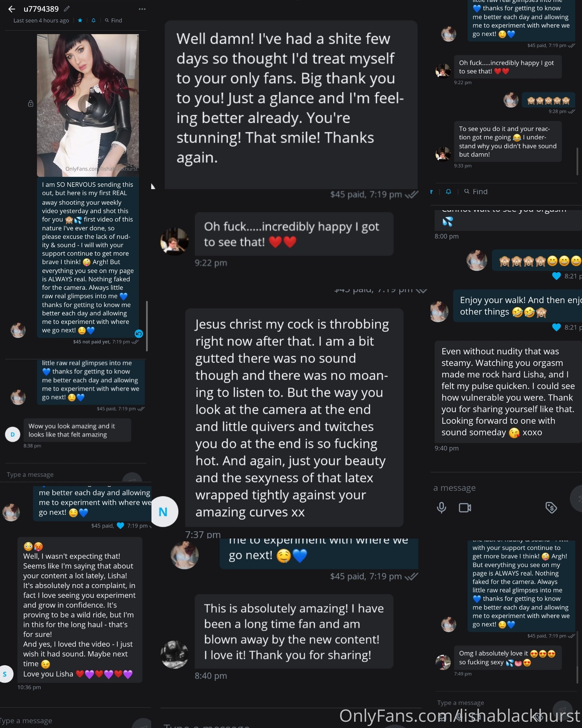The image size is (582, 728).
Task: Toggle the star favorite for u7794389
Action: click(80, 20)
